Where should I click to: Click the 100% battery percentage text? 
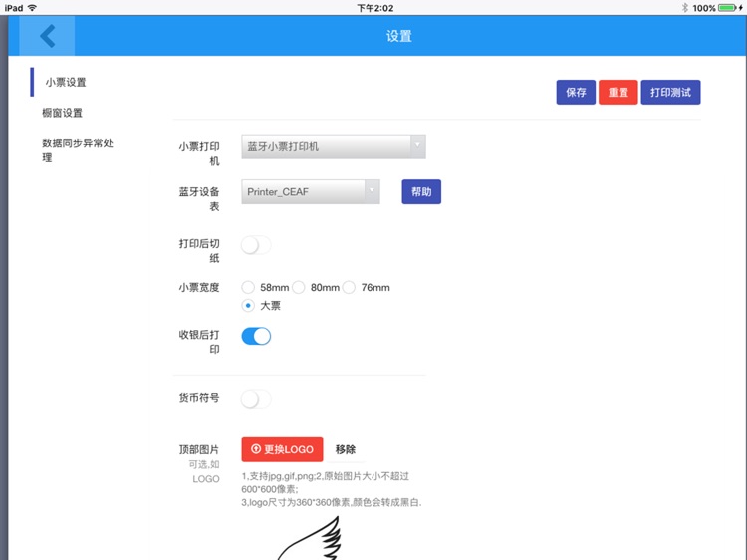(704, 8)
